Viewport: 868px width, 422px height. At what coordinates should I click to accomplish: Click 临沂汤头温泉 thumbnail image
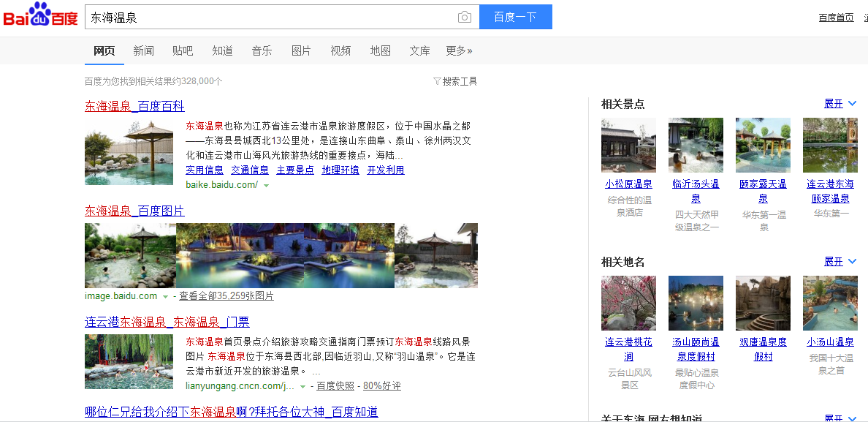click(696, 145)
